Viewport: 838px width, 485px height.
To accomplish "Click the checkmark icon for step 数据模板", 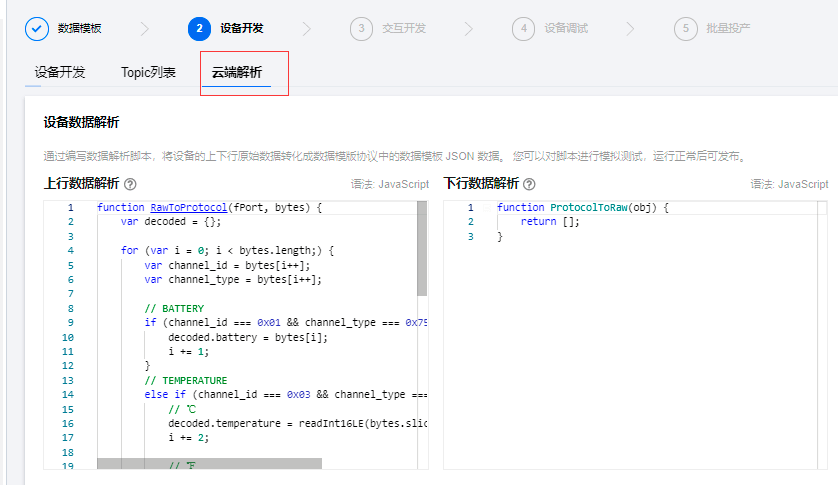I will click(36, 28).
